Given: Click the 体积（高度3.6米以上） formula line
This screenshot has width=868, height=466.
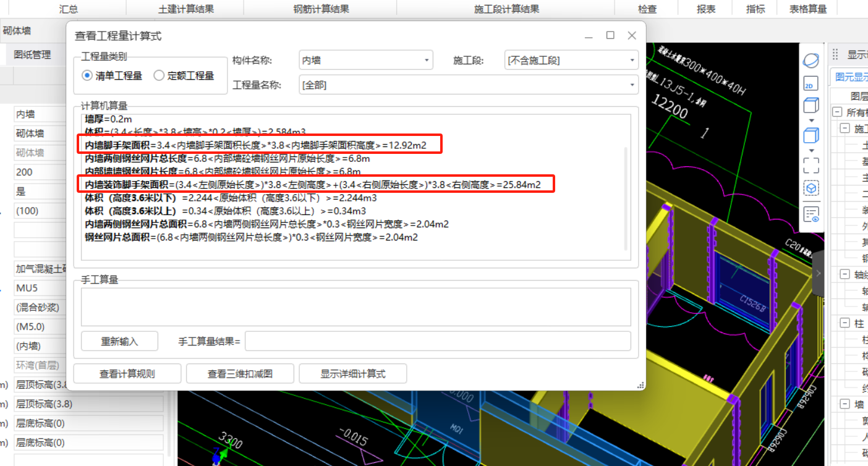Looking at the screenshot, I should click(225, 211).
